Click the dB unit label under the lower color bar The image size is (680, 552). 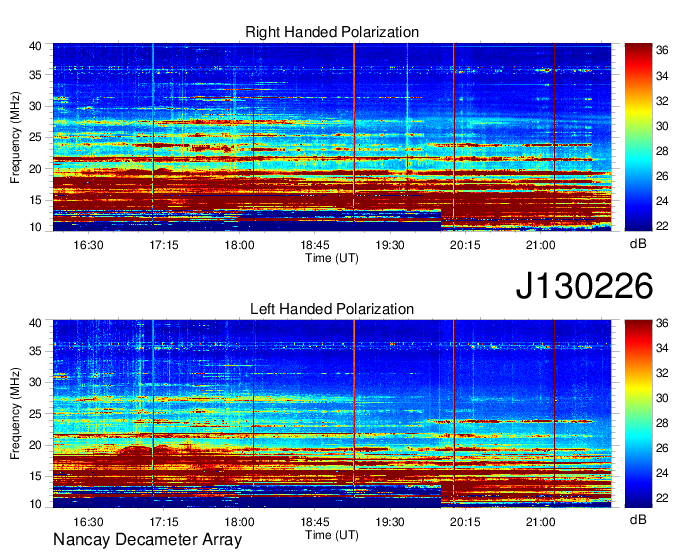(638, 519)
